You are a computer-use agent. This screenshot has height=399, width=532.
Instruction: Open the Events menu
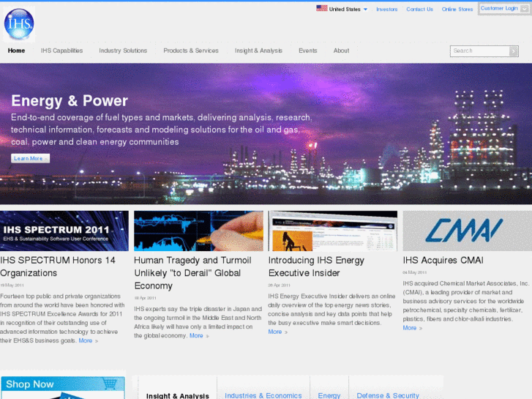click(308, 51)
